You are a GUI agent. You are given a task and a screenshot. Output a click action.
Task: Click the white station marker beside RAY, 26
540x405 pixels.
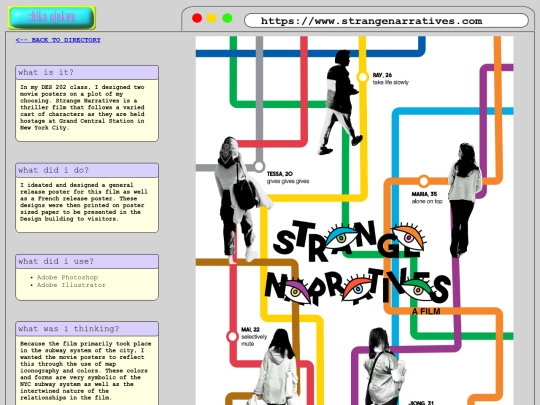tap(362, 77)
